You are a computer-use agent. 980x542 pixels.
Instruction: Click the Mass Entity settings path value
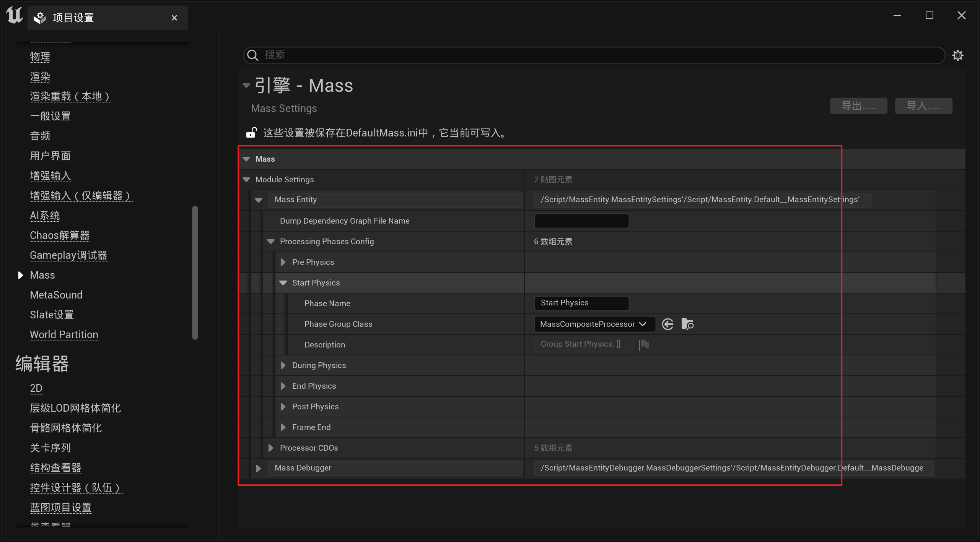[x=703, y=200]
